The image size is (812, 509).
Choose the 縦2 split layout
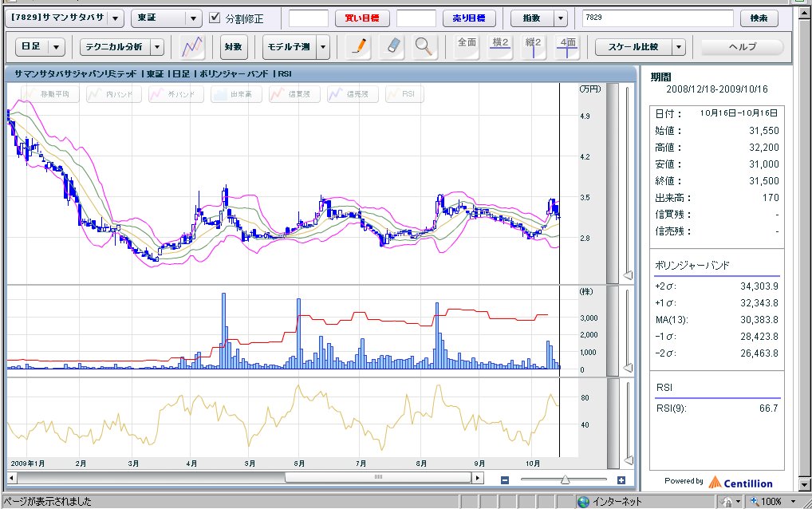[x=533, y=47]
